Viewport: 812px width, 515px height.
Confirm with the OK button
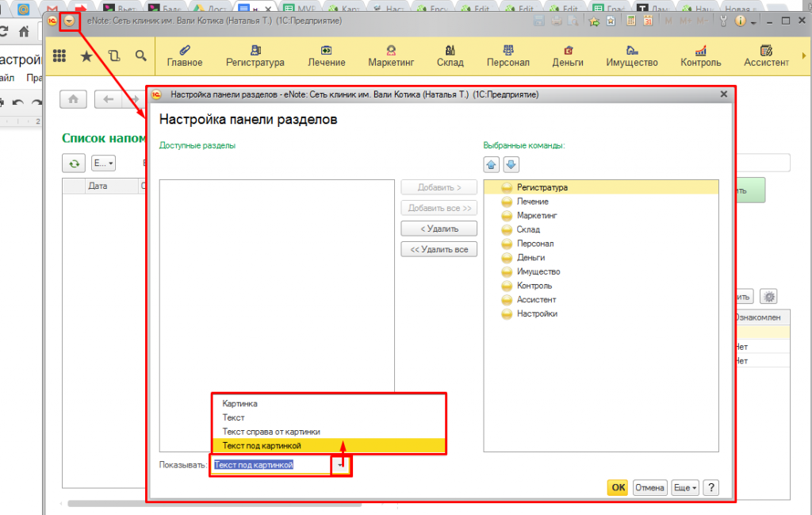tap(618, 487)
